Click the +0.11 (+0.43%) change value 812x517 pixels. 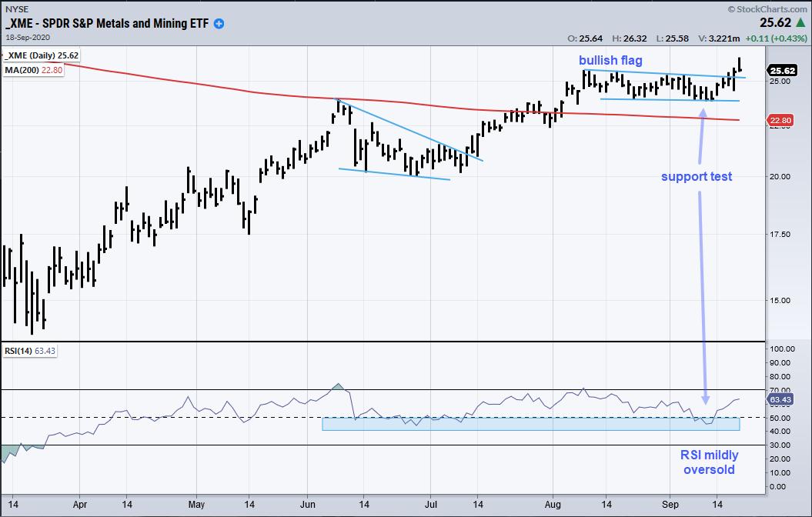777,38
